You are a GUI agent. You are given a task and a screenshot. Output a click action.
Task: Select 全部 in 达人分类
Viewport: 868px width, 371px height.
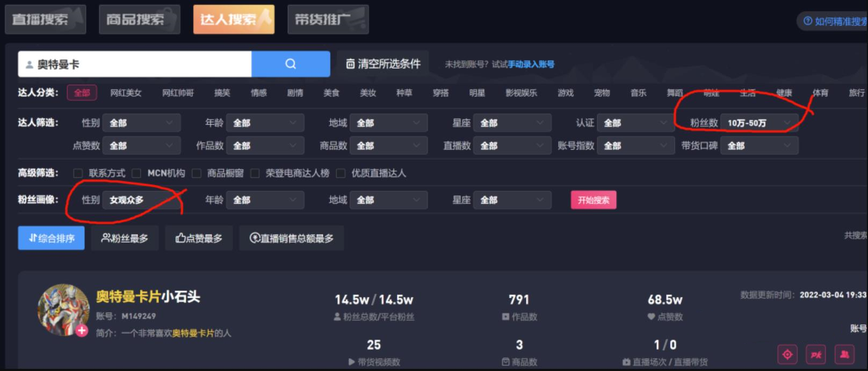[82, 93]
